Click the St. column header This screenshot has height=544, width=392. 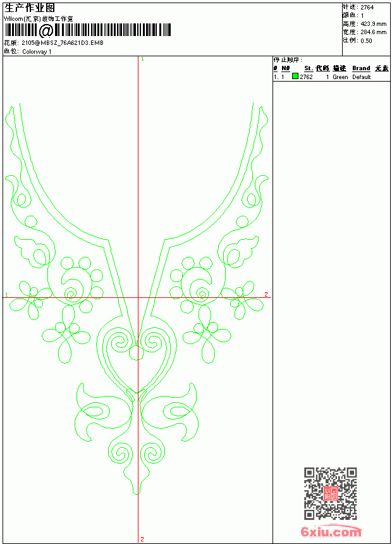click(309, 68)
